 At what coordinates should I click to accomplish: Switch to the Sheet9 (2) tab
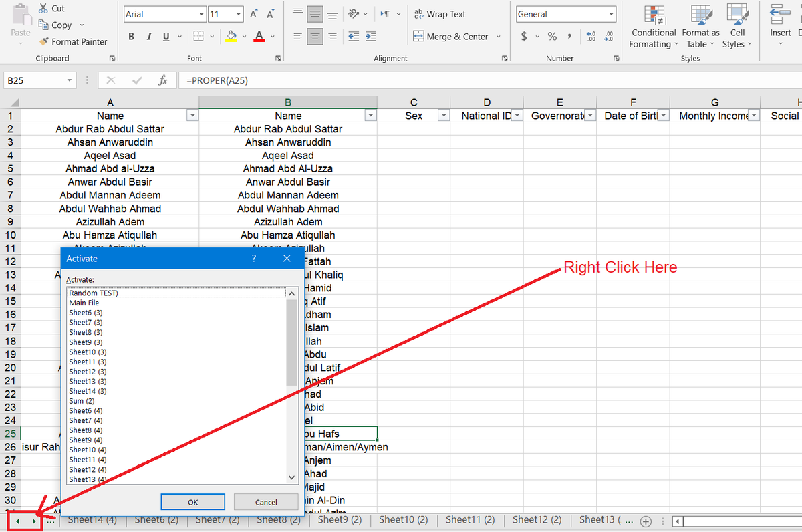(340, 519)
